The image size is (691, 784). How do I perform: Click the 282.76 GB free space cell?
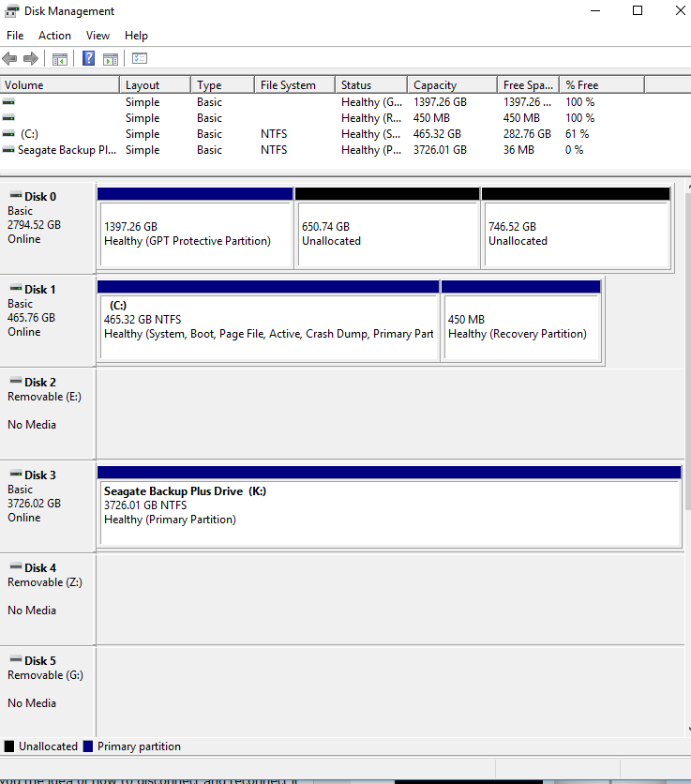click(527, 134)
